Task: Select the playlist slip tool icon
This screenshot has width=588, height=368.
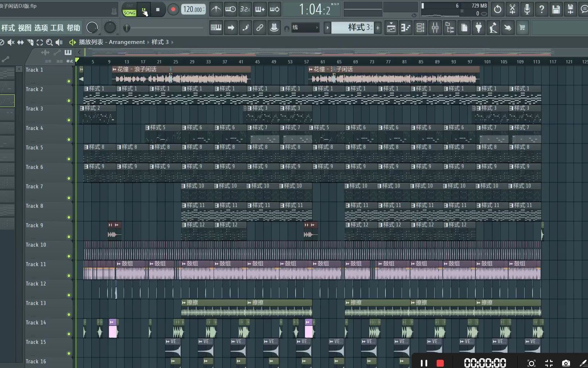Action: [20, 42]
